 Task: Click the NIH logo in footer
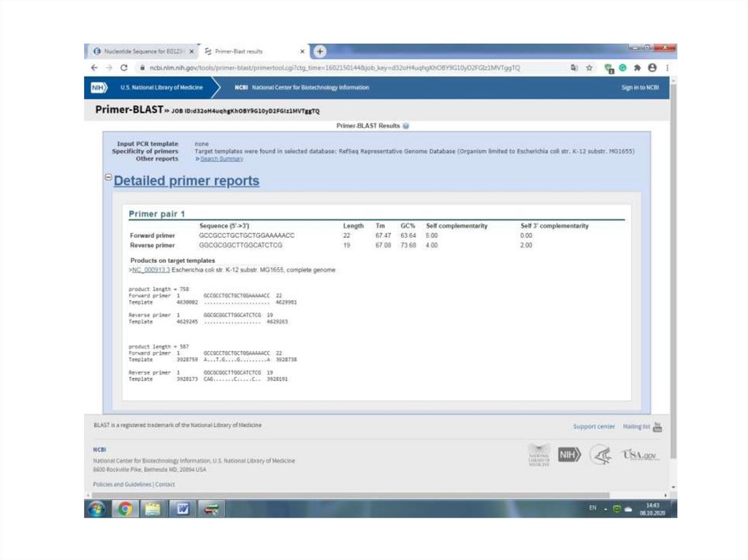click(569, 455)
